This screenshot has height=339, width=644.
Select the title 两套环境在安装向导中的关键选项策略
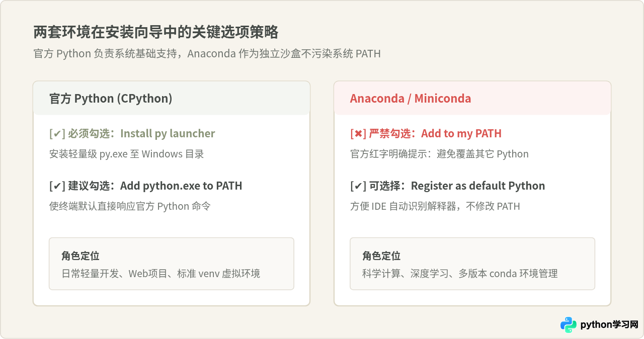(x=156, y=33)
